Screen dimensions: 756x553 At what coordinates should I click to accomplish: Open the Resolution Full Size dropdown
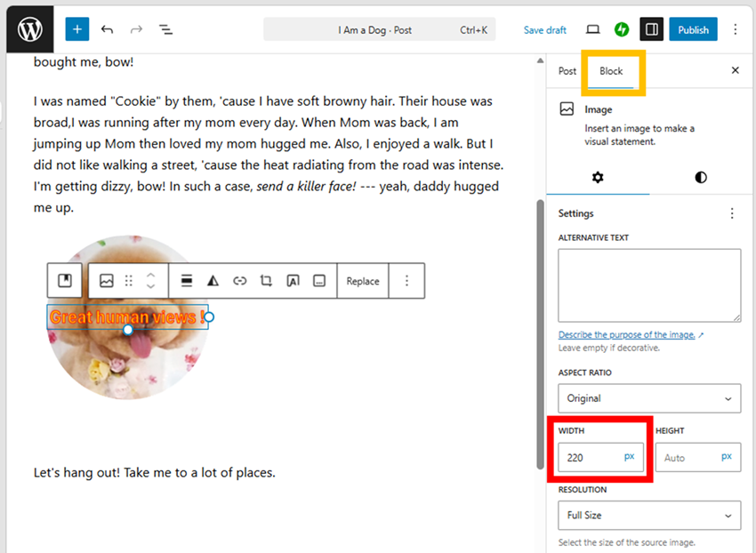(649, 515)
